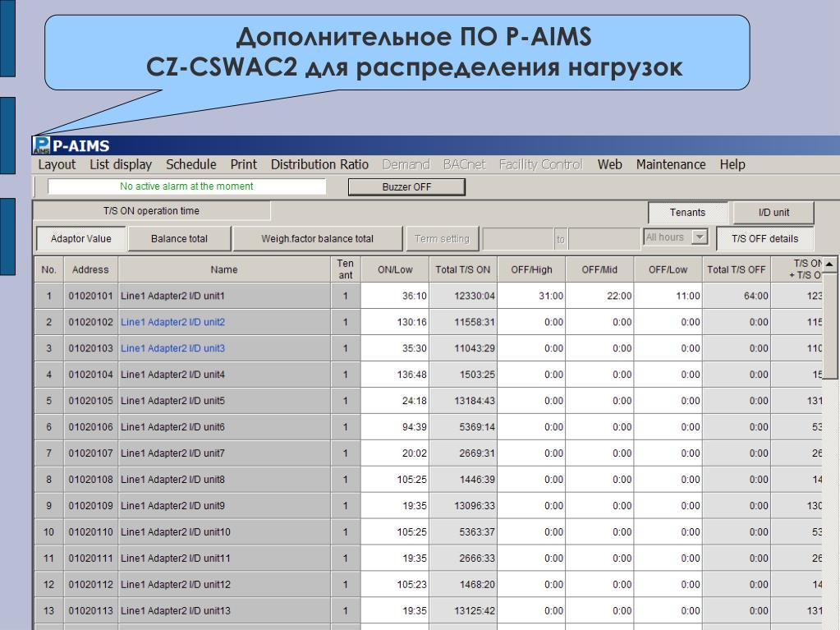Select the Adaptor Value mode
This screenshot has height=630, width=840.
(81, 239)
